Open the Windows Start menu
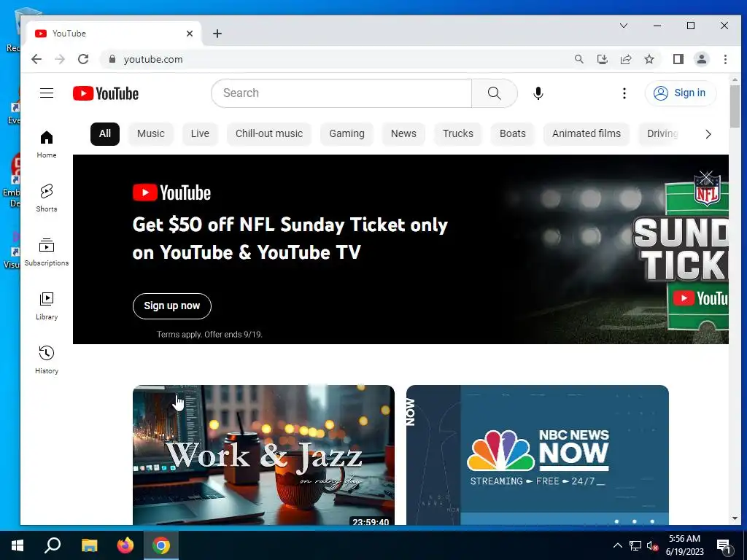Image resolution: width=747 pixels, height=560 pixels. click(18, 545)
